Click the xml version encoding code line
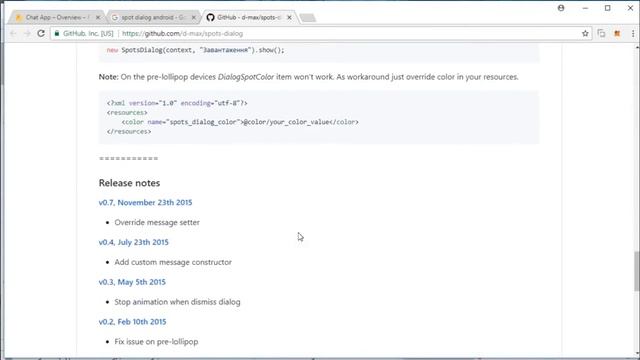Screen dimensions: 640x360 point(177,103)
